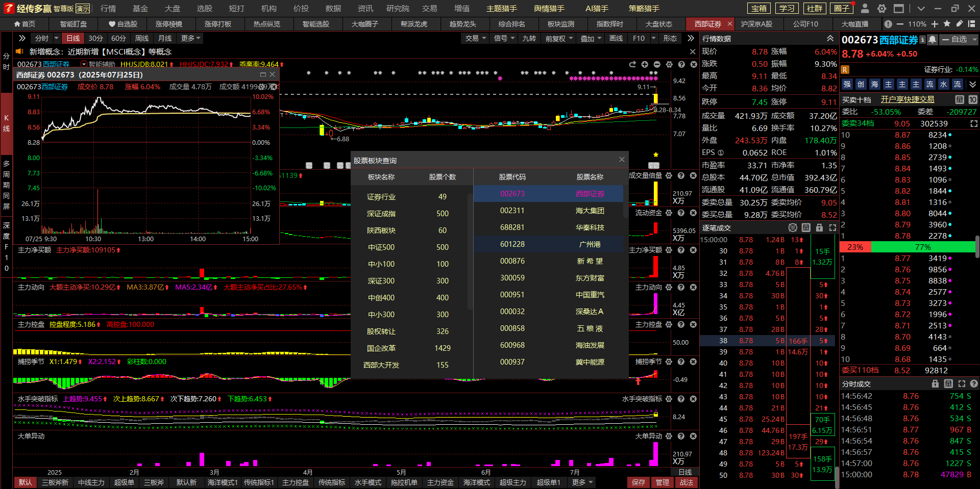
Task: Collapse the 行情数据 panel with double chevron
Action: [830, 38]
